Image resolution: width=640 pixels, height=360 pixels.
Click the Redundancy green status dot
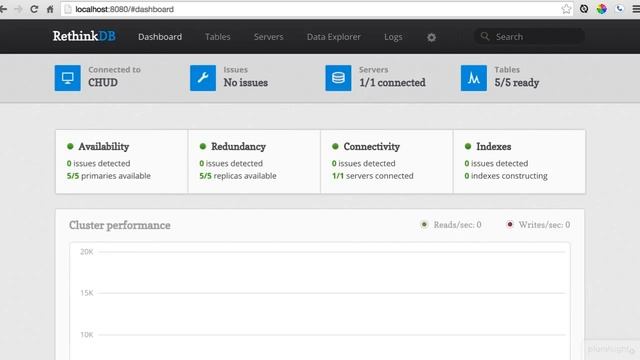point(203,146)
